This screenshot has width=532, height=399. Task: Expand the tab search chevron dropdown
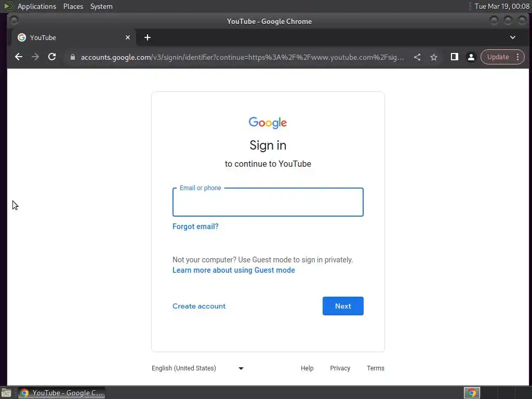tap(513, 37)
